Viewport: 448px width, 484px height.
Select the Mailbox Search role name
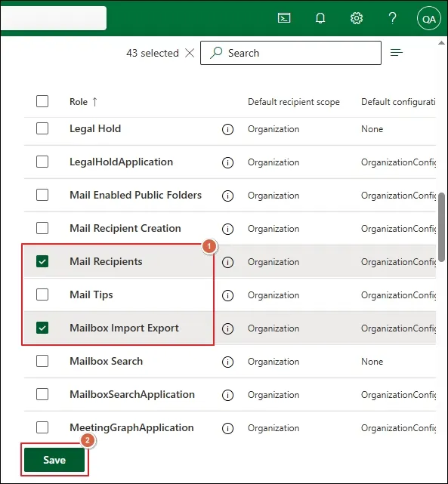point(107,361)
